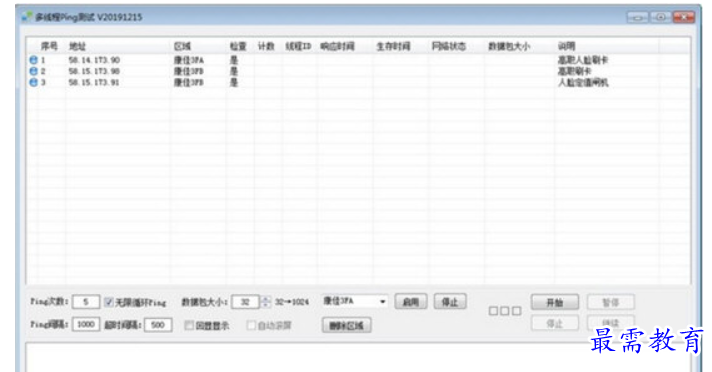Click the 暂停 button
Screen dimensions: 712x372
click(611, 303)
